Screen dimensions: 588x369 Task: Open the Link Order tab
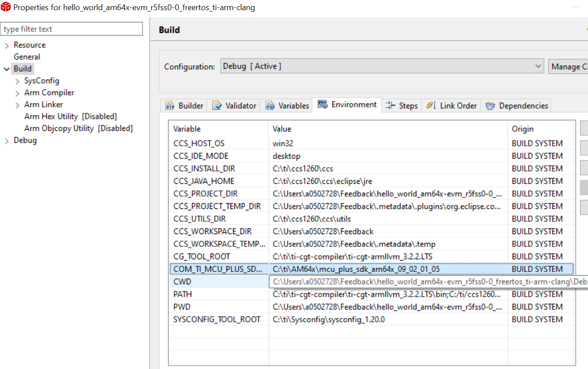coord(452,106)
